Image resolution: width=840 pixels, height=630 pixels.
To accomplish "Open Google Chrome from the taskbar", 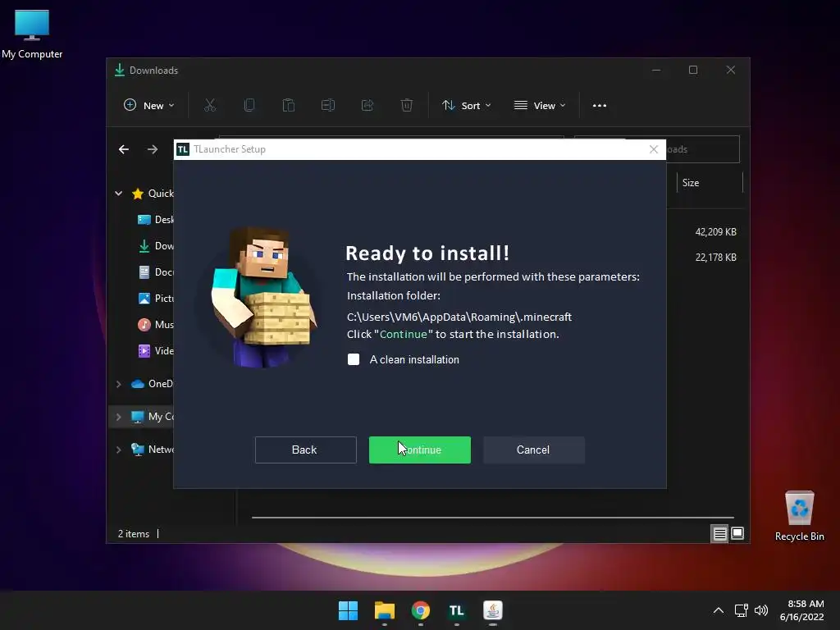I will coord(421,610).
